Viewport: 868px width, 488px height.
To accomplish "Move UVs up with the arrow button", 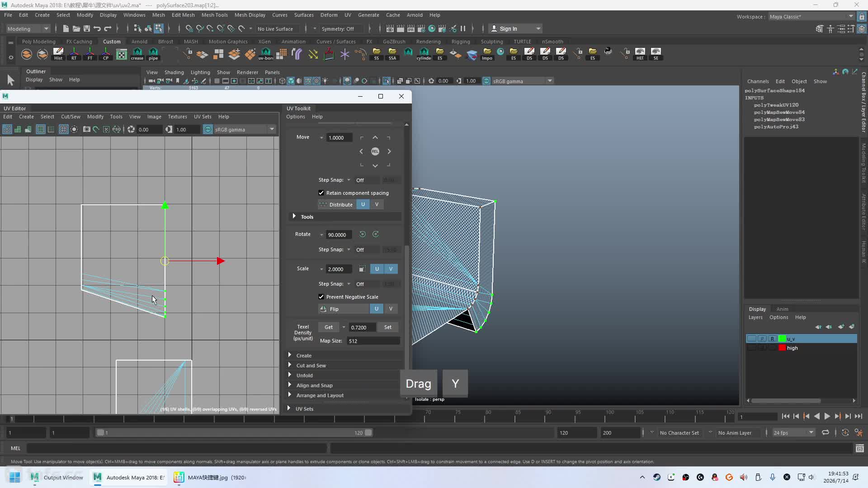I will pos(375,137).
